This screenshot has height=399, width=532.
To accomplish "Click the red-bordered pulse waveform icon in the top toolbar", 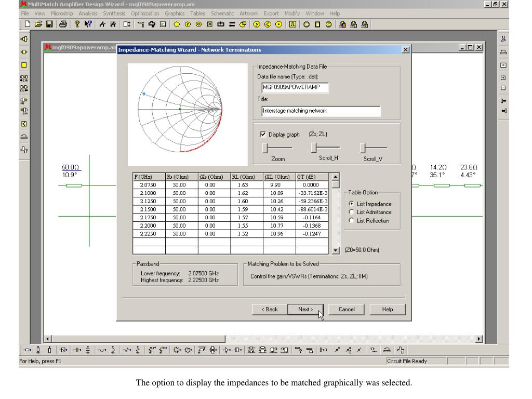I will pos(292,24).
